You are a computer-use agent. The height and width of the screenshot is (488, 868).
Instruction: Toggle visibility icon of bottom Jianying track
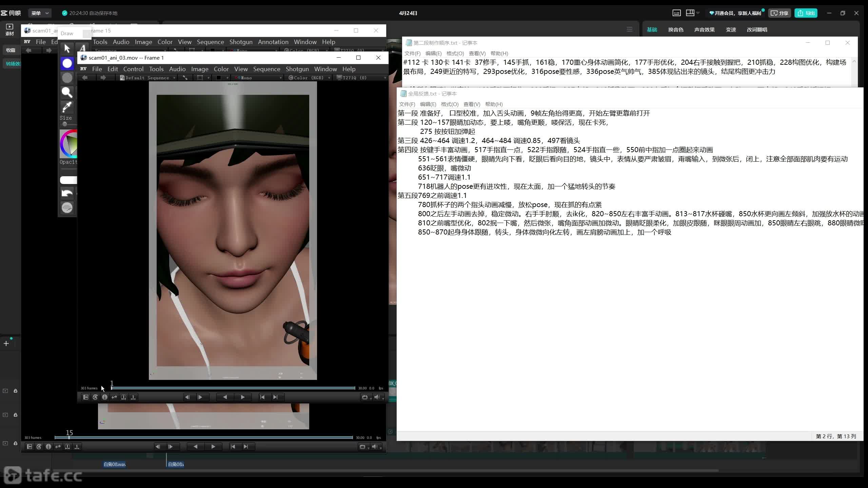coord(5,443)
